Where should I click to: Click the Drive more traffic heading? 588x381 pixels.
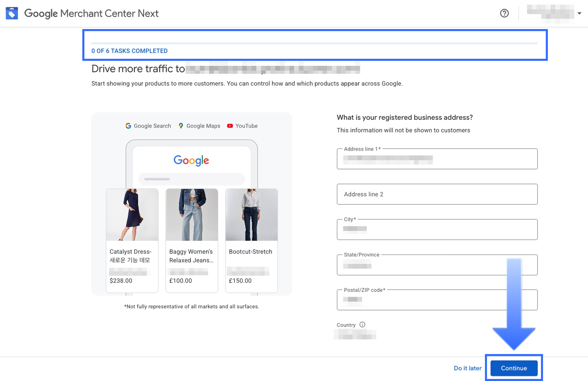(x=138, y=68)
